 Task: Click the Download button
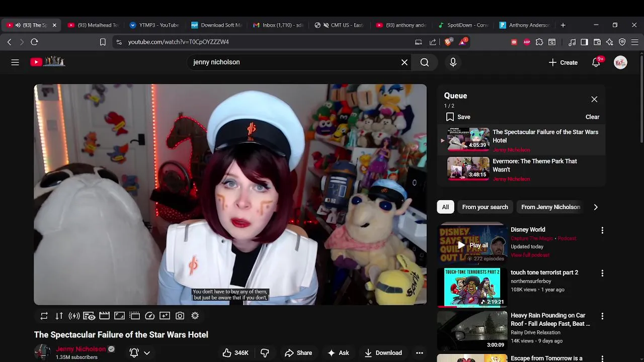(x=383, y=353)
